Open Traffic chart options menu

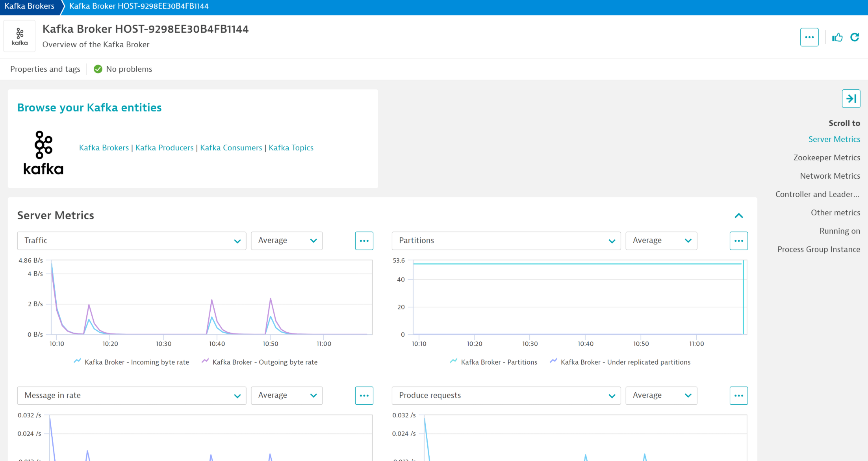364,241
